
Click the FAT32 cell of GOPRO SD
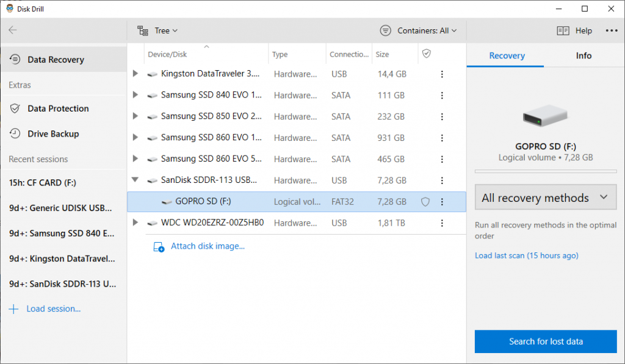(342, 202)
